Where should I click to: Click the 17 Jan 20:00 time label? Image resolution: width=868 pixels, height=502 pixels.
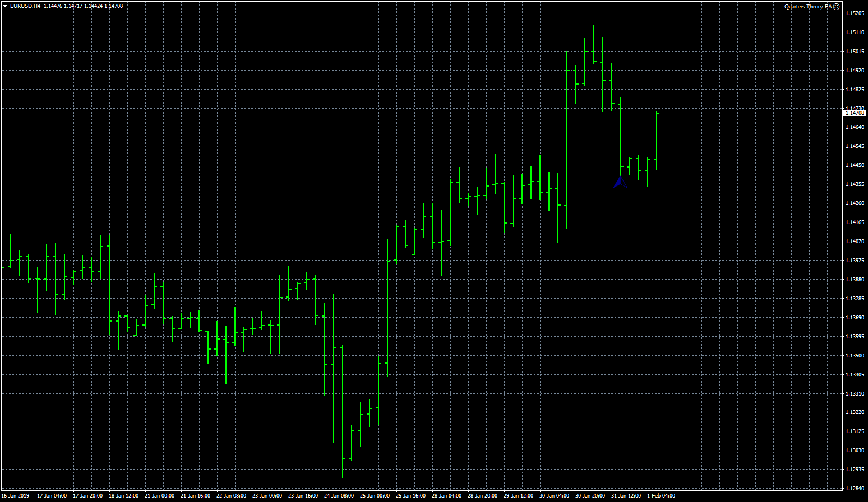click(87, 495)
